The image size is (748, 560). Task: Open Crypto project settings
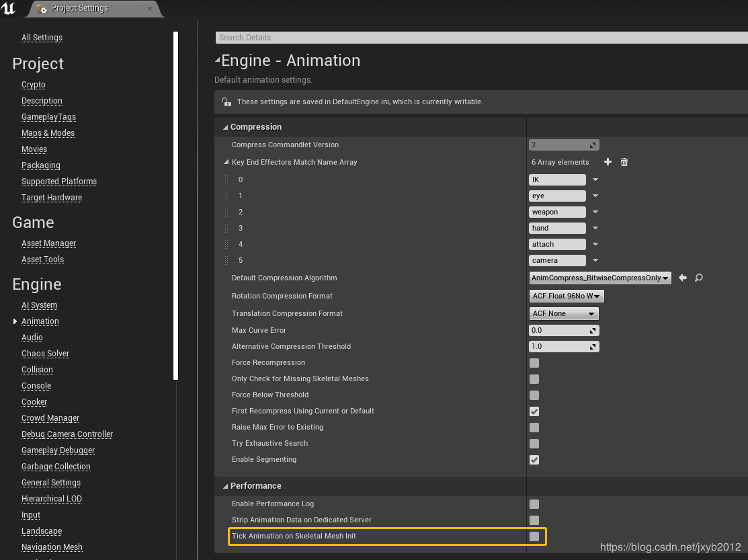pyautogui.click(x=34, y=85)
